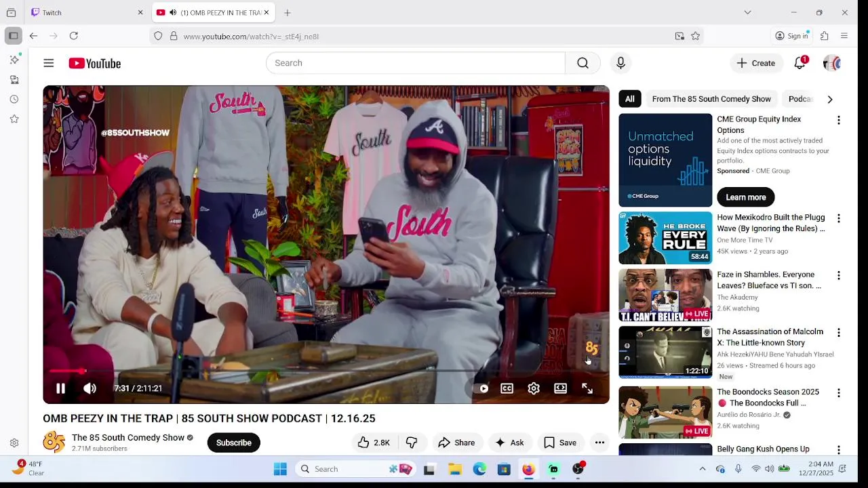Open the browser application menu
This screenshot has height=488, width=868.
[844, 36]
